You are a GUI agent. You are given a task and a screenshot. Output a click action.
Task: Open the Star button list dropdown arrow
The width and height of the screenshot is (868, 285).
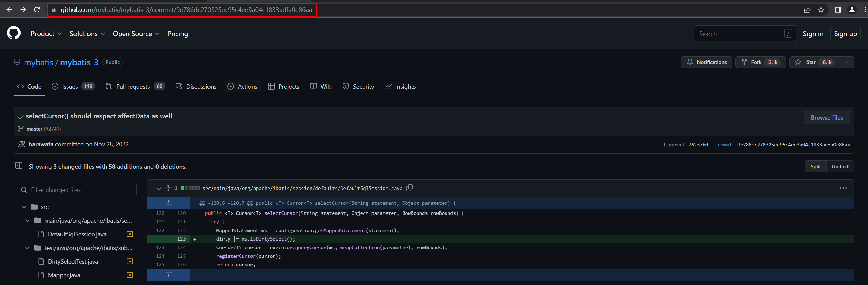[x=847, y=62]
